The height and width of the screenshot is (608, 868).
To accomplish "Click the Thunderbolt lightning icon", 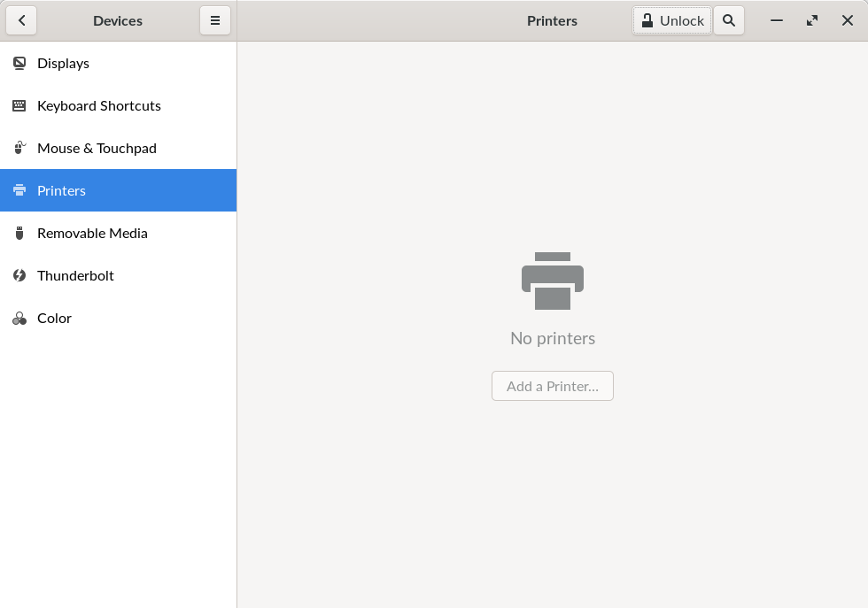I will tap(19, 275).
